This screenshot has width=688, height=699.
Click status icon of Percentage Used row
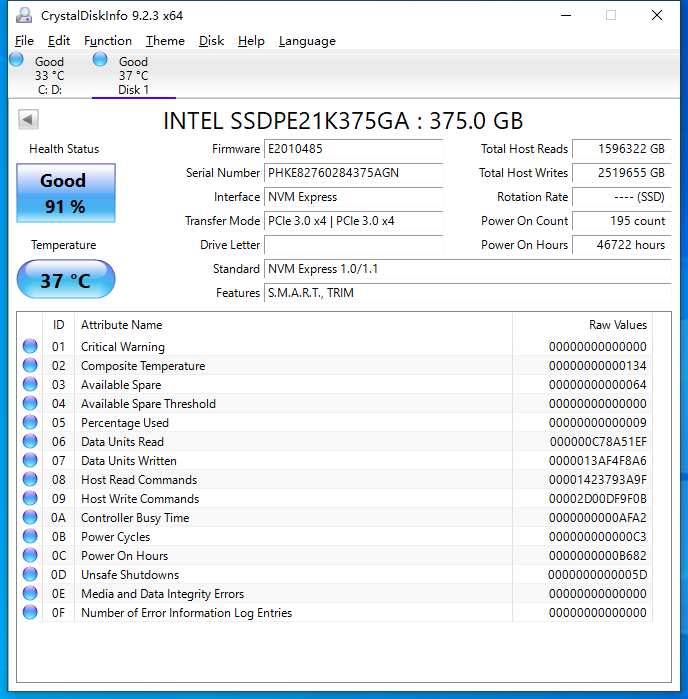(x=30, y=422)
